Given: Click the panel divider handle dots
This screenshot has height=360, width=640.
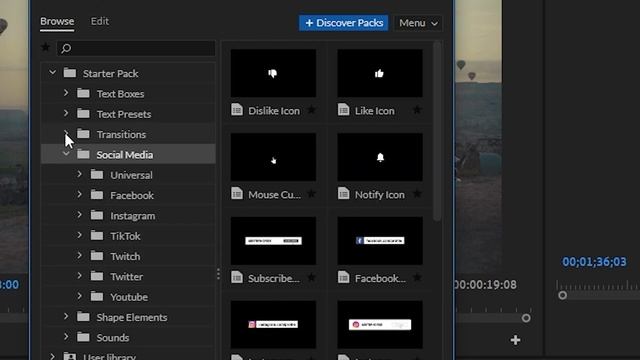Looking at the screenshot, I should 218,274.
